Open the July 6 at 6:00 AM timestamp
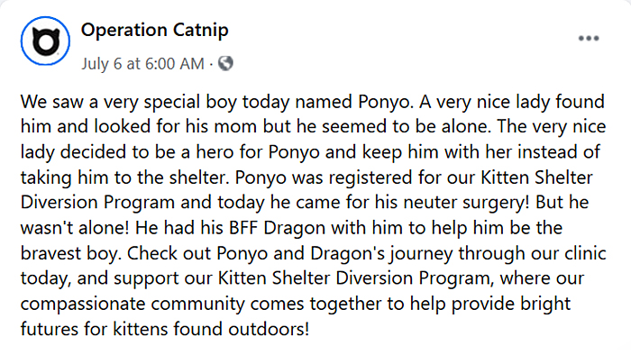Image resolution: width=631 pixels, height=364 pixels. [142, 64]
